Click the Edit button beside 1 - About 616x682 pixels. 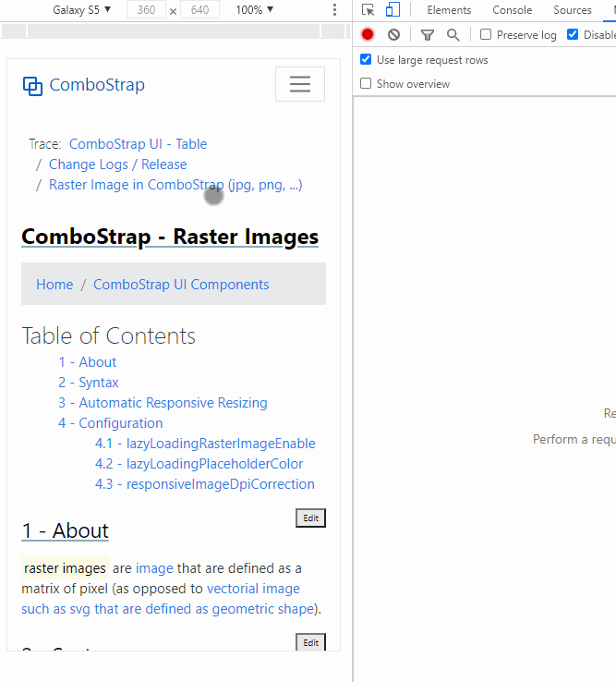(310, 518)
